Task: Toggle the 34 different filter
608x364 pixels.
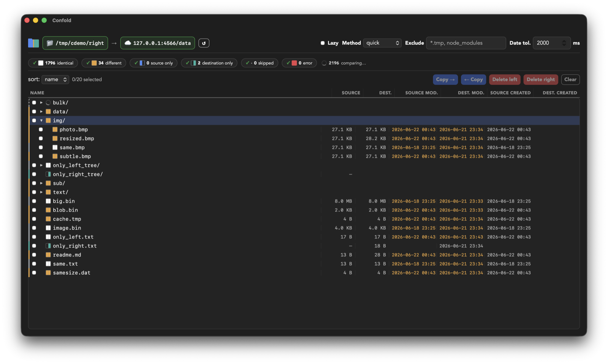Action: (104, 63)
